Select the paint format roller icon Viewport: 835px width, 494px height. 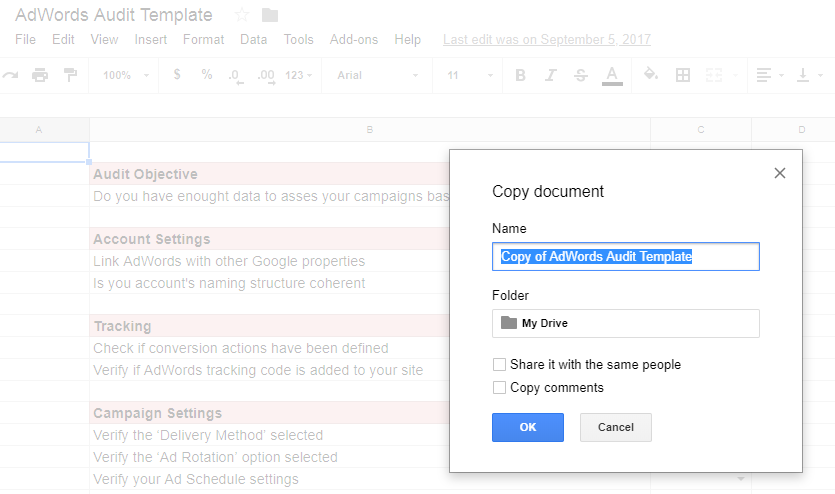70,75
